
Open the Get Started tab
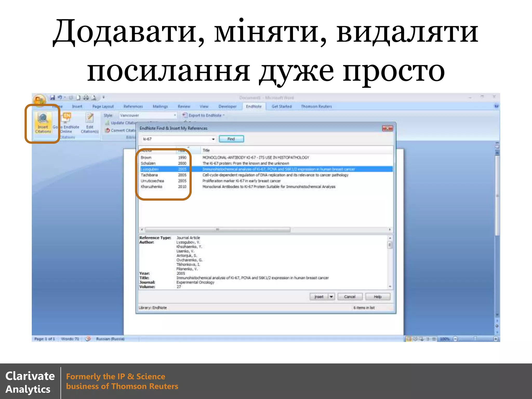tap(282, 107)
